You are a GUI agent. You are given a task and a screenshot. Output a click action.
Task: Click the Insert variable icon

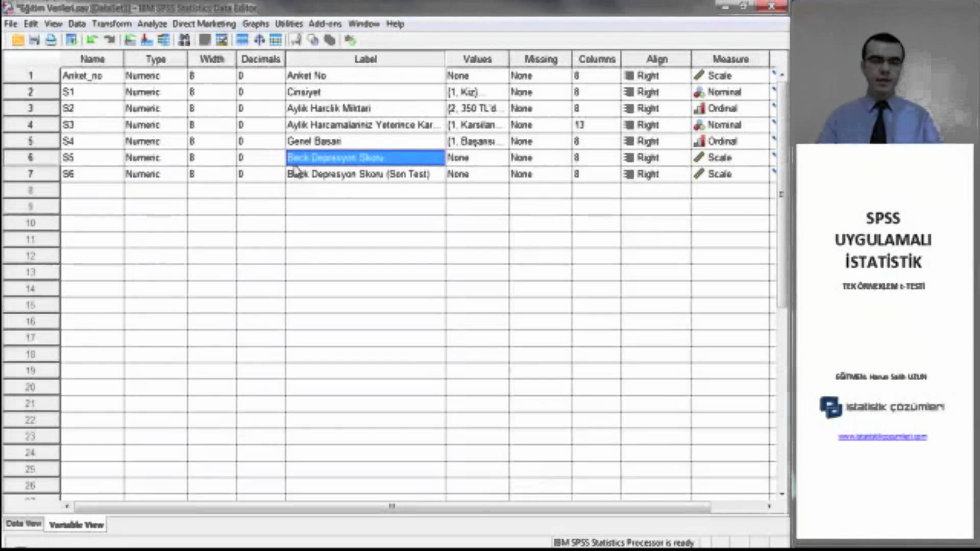pos(222,40)
